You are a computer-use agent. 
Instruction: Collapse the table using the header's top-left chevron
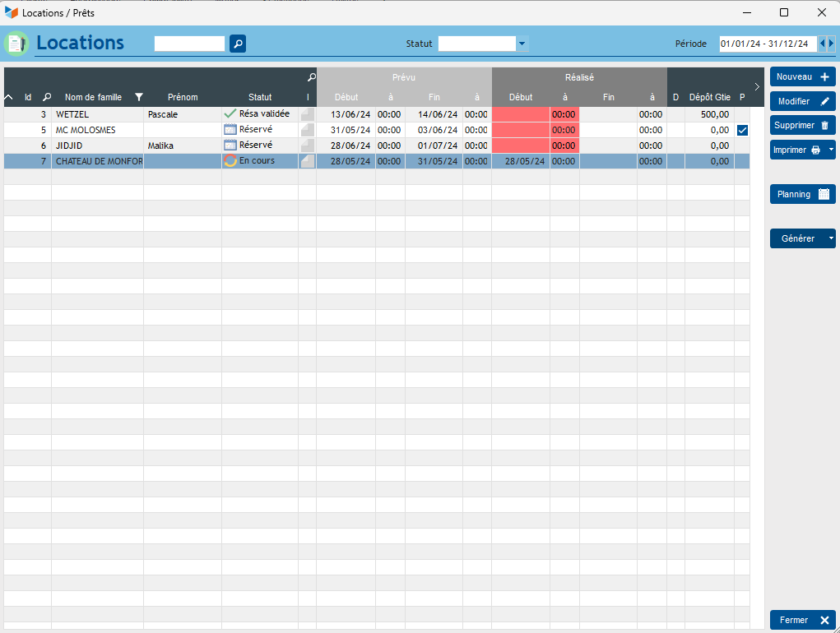pos(9,97)
